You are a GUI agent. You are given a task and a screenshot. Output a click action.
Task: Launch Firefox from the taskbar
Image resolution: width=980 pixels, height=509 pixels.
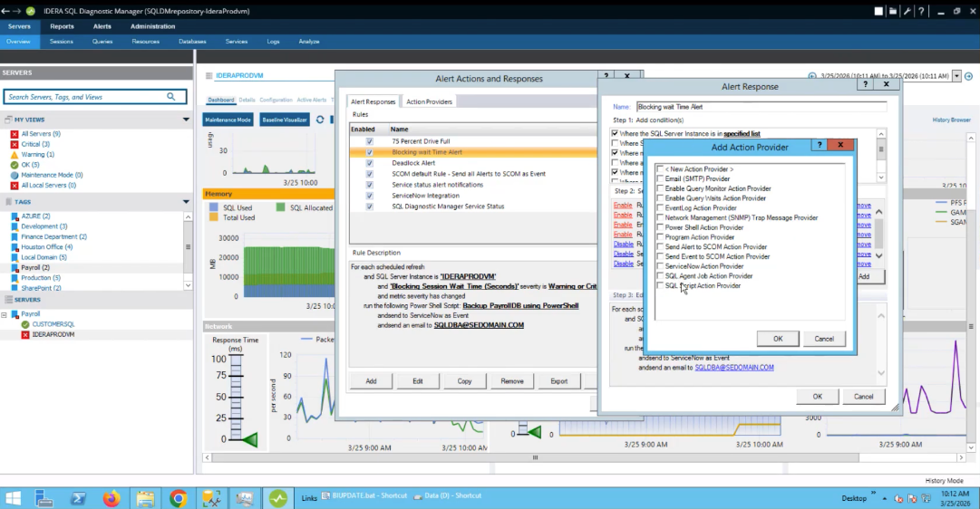tap(112, 498)
